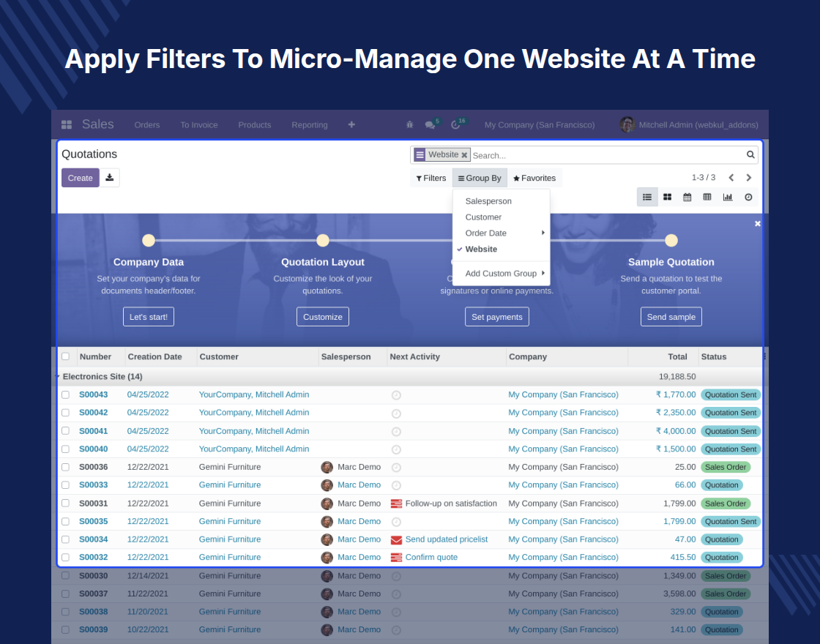Screen dimensions: 820x644
Task: Group by Customer
Action: [483, 217]
